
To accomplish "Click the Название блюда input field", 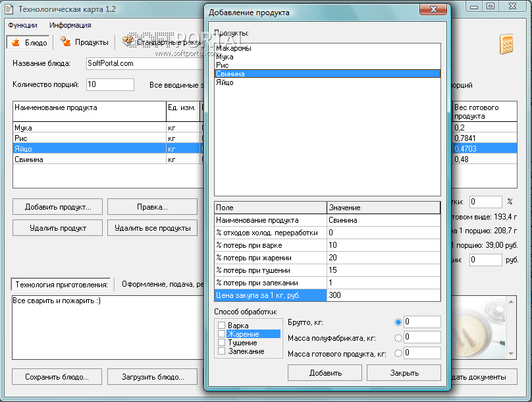I will click(146, 63).
